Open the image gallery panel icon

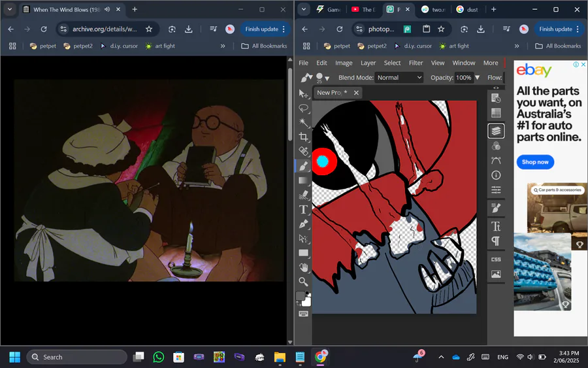(x=496, y=275)
